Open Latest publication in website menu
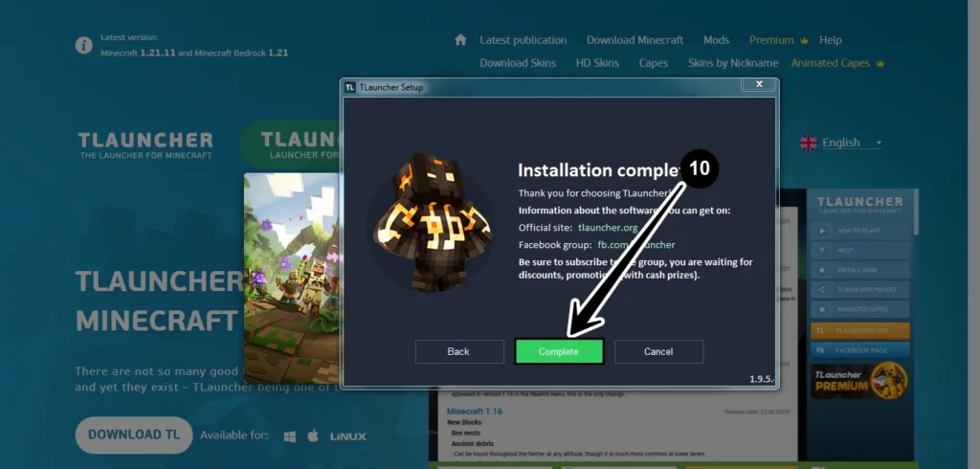Viewport: 980px width, 469px height. click(x=523, y=40)
